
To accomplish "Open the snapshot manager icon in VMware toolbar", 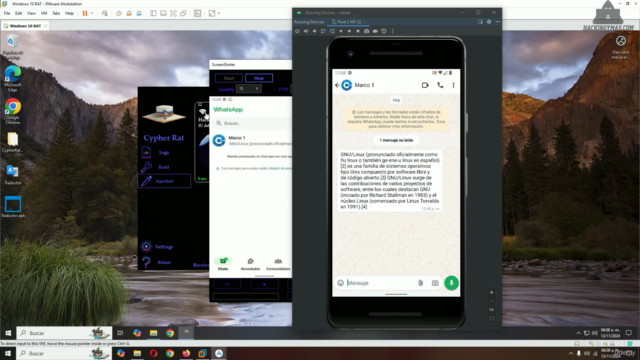I will [x=139, y=13].
